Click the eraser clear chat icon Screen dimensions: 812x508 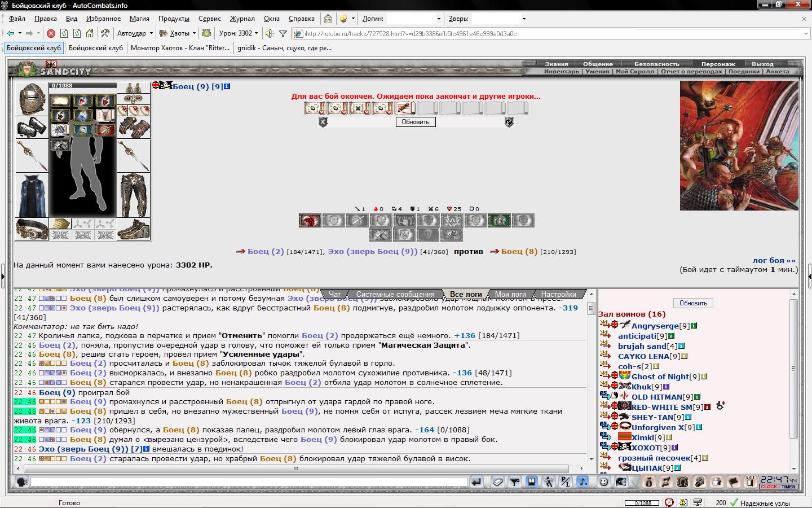497,481
